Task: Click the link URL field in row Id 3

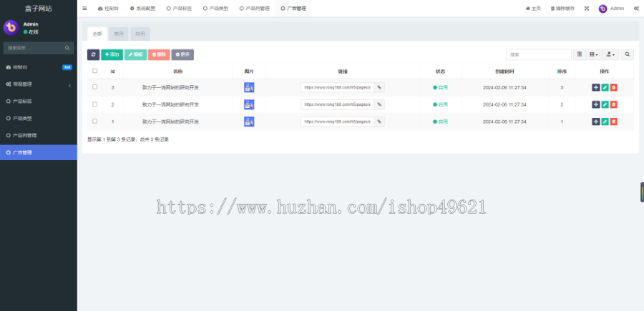Action: coord(337,87)
